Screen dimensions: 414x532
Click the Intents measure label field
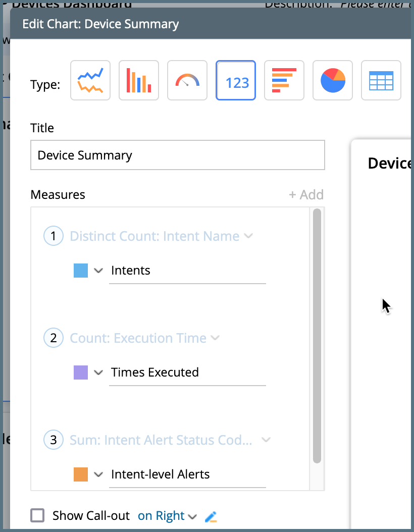click(x=187, y=271)
